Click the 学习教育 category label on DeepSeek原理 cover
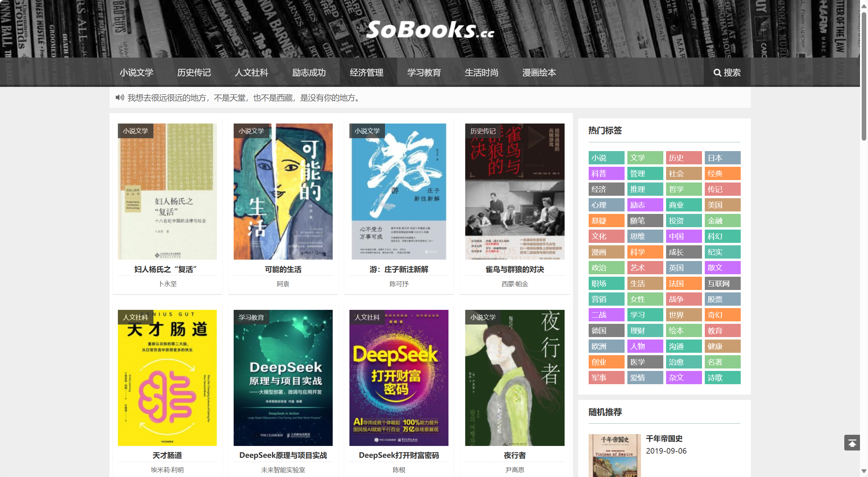The image size is (868, 477). click(x=251, y=317)
